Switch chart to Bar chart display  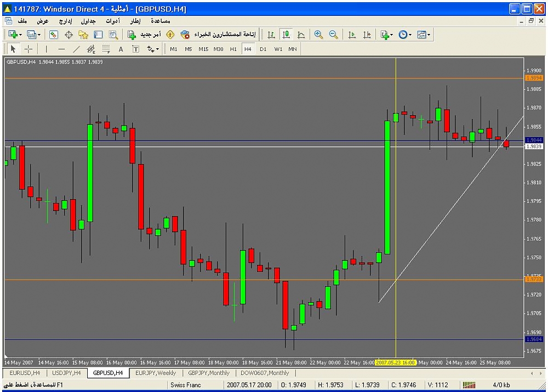point(271,35)
